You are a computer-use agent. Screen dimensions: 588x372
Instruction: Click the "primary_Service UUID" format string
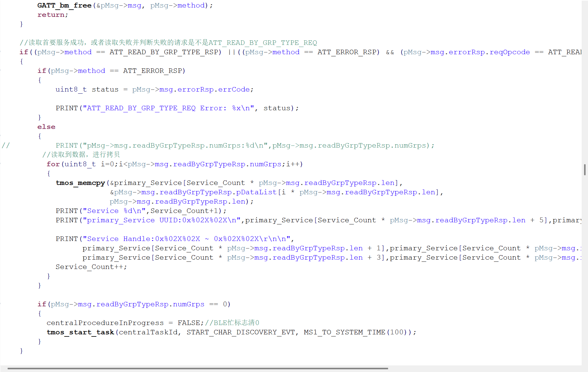point(162,220)
